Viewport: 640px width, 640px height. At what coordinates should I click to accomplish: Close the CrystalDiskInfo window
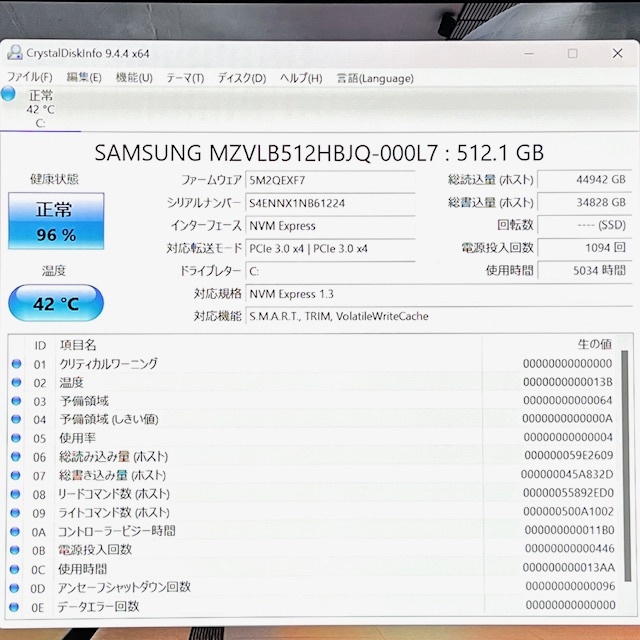[x=618, y=53]
